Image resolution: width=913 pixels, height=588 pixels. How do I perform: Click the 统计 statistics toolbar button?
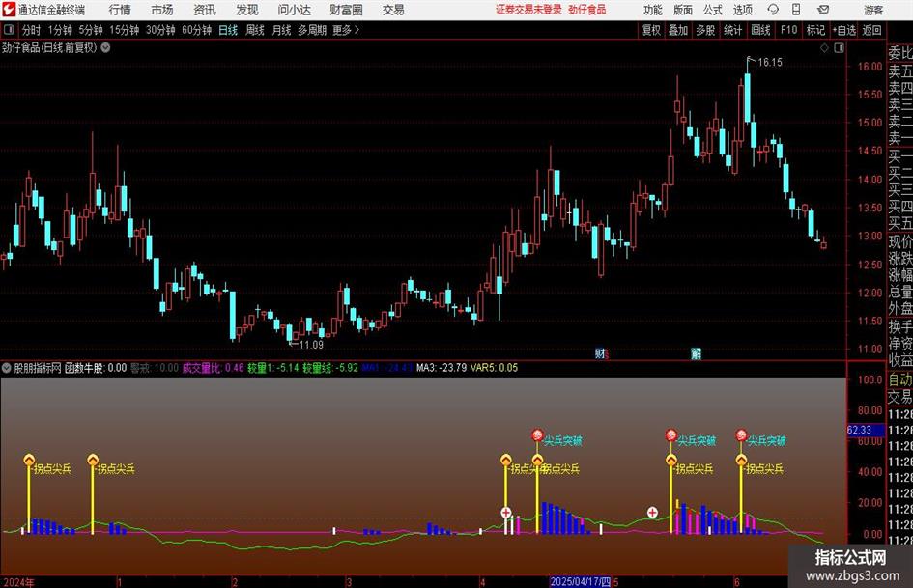(732, 30)
